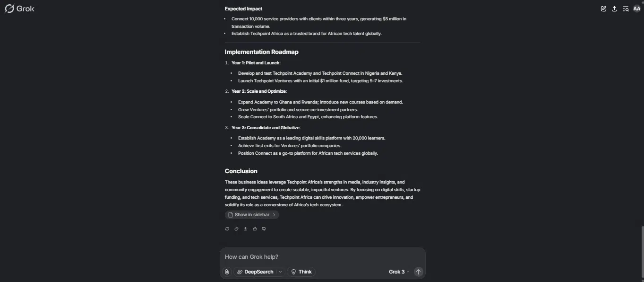Give the response a thumbs down
The height and width of the screenshot is (282, 644).
[x=264, y=229]
